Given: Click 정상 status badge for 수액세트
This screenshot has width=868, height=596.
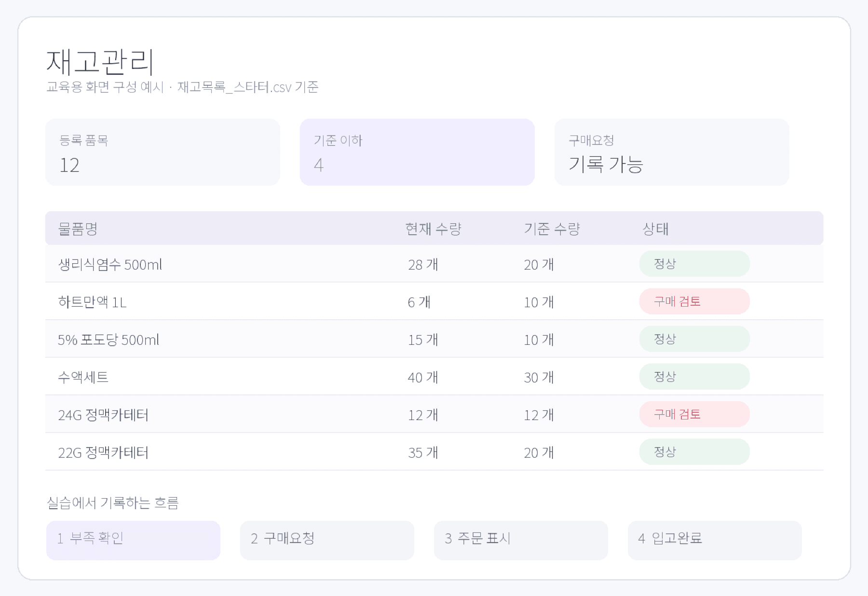Looking at the screenshot, I should (x=694, y=377).
